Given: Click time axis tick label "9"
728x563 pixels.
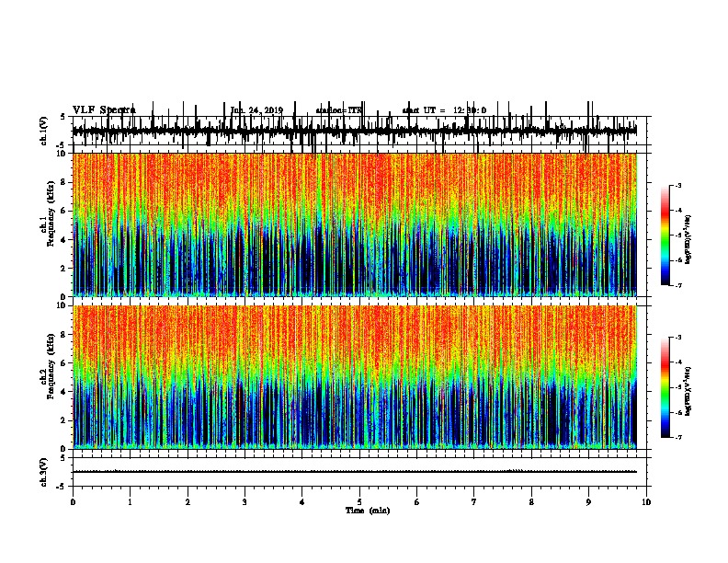Looking at the screenshot, I should coord(588,502).
